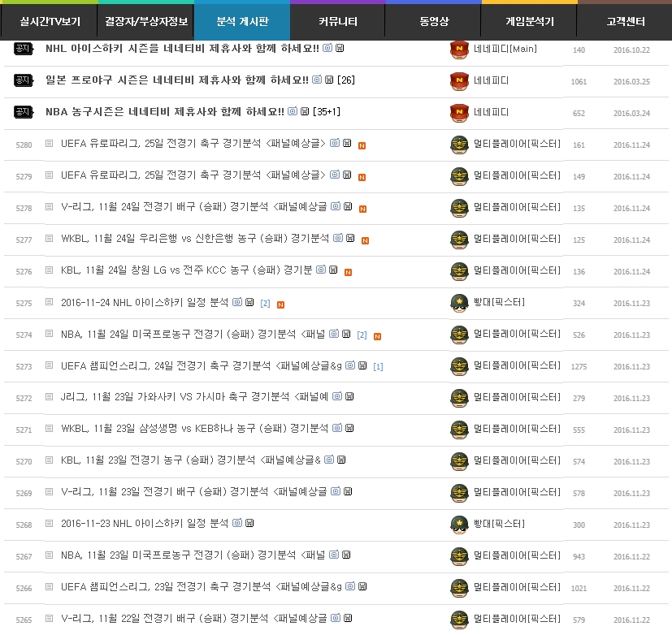Click save icon on post 5279
The height and width of the screenshot is (635, 672).
347,175
